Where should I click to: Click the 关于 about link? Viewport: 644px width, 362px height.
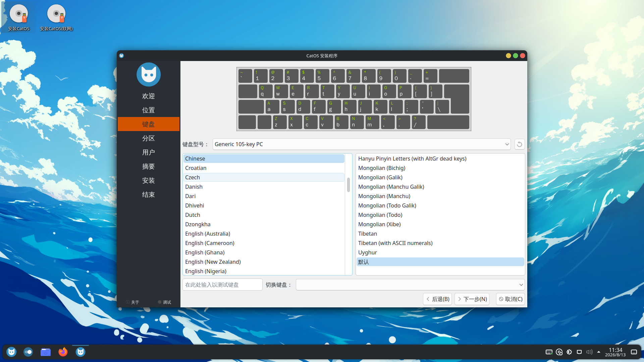coord(132,302)
